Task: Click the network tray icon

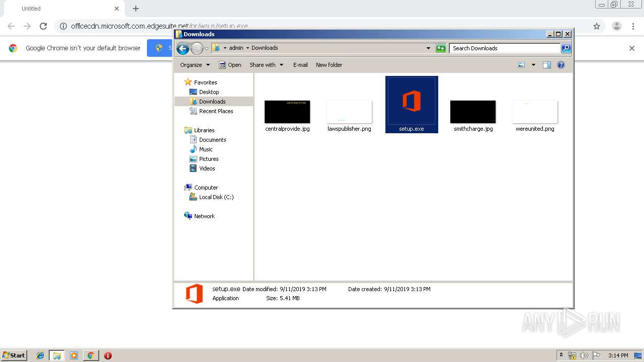Action: tap(572, 355)
